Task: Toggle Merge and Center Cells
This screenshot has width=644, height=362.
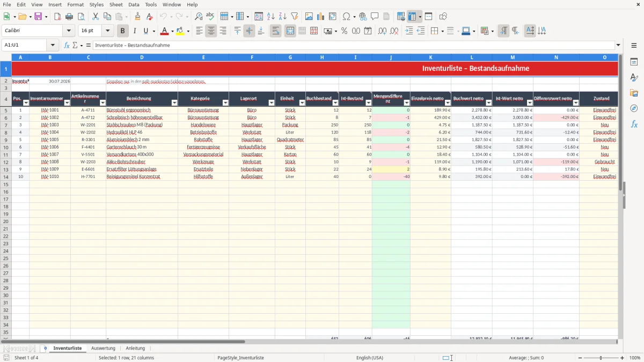Action: pyautogui.click(x=290, y=31)
